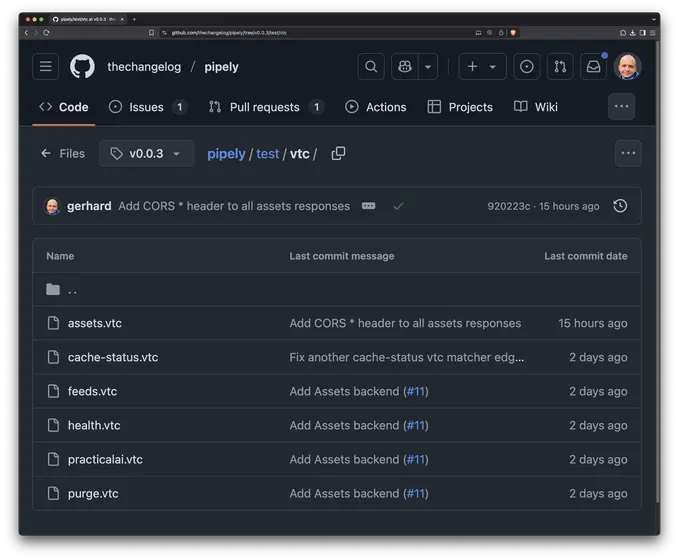Image resolution: width=679 pixels, height=560 pixels.
Task: Open the commit history clock icon
Action: pos(620,206)
